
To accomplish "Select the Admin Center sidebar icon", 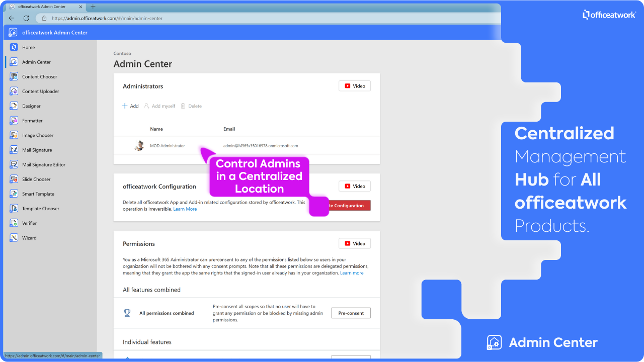I will click(x=14, y=62).
